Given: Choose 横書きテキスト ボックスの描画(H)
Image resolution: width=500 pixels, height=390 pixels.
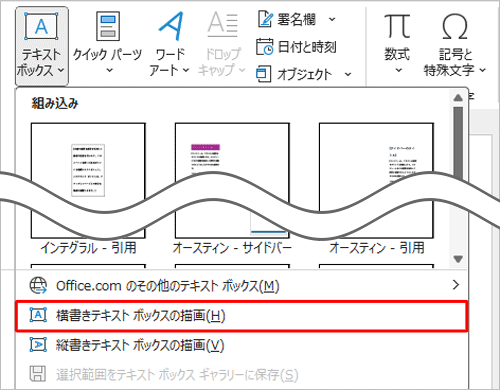Looking at the screenshot, I should click(242, 316).
